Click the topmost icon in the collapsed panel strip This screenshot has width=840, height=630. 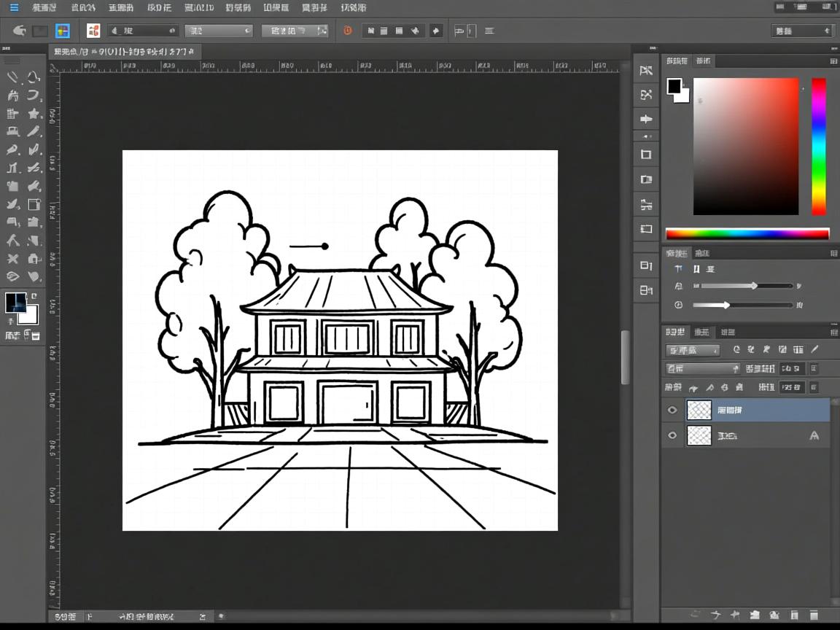coord(646,71)
